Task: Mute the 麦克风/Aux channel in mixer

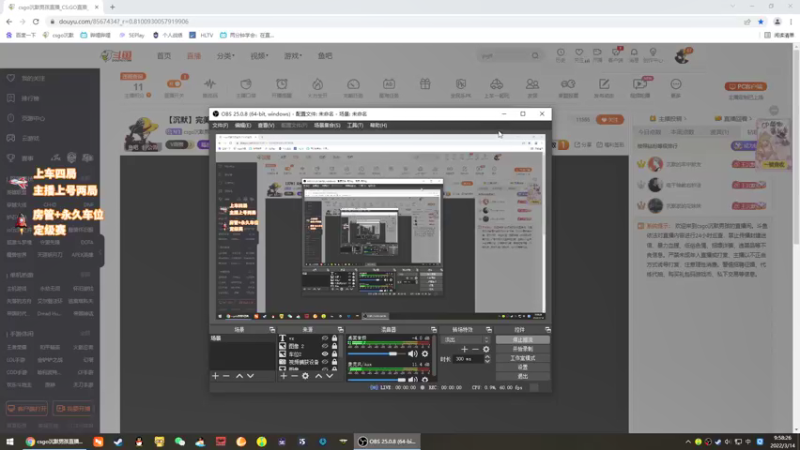Action: pos(412,380)
